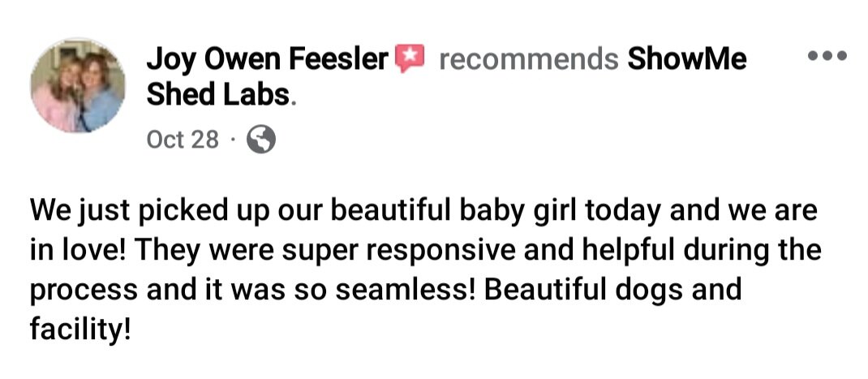868x379 pixels.
Task: Open the ShowMe page link on first line
Action: pyautogui.click(x=687, y=58)
